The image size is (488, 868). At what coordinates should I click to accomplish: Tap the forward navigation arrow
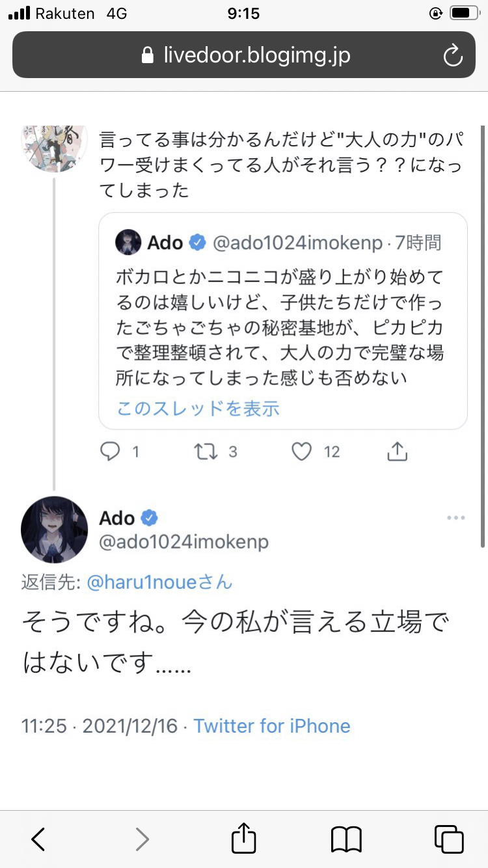point(142,839)
